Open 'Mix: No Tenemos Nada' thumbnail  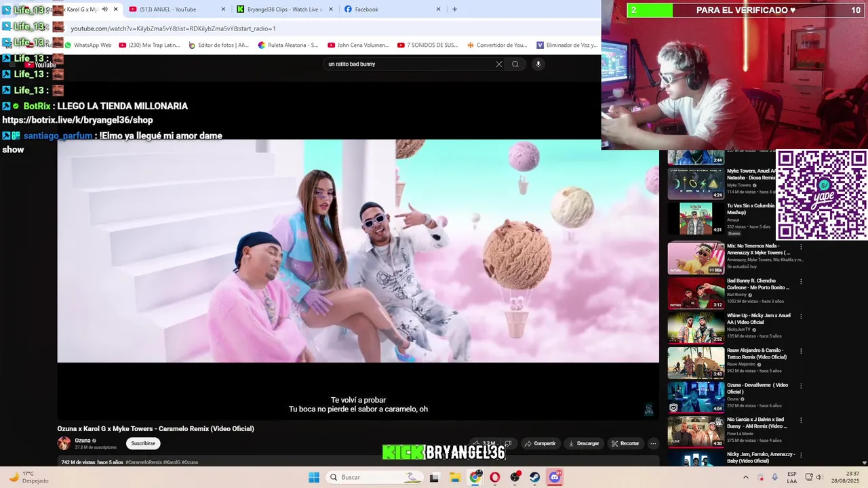696,258
